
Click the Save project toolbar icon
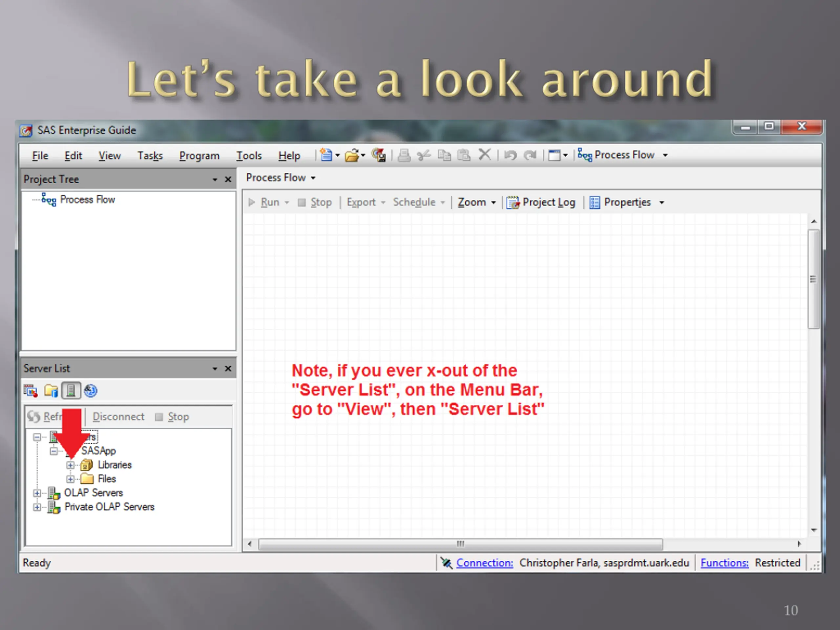(x=379, y=155)
